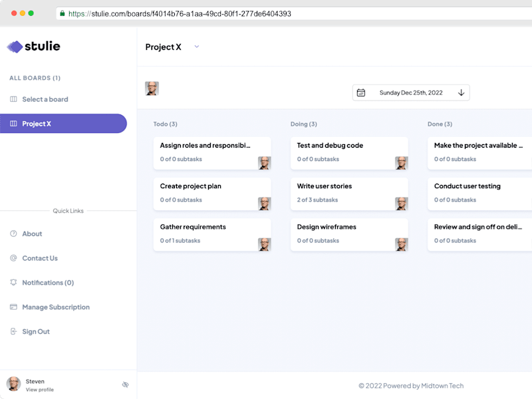This screenshot has height=399, width=532.
Task: Open Manage Subscription
Action: pyautogui.click(x=56, y=307)
